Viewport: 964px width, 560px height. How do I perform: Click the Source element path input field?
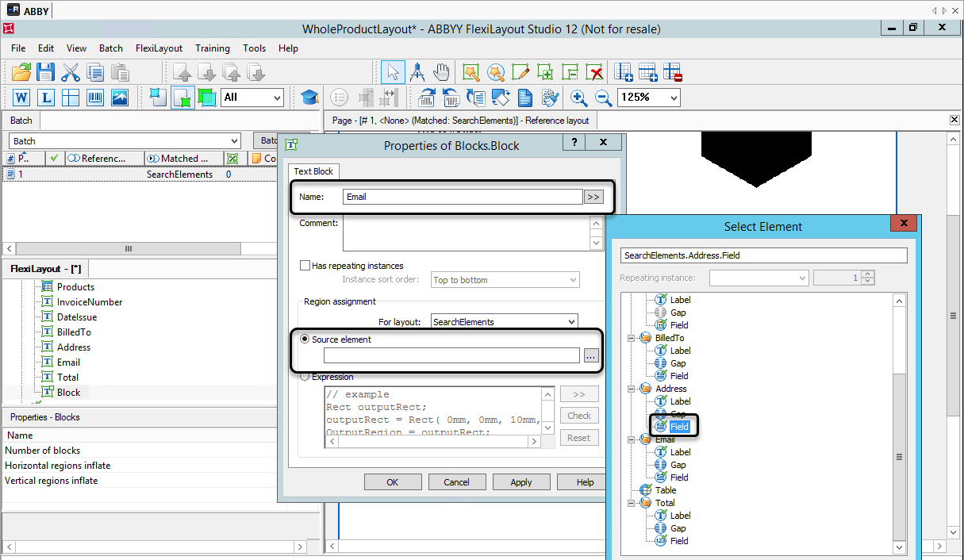[x=451, y=355]
